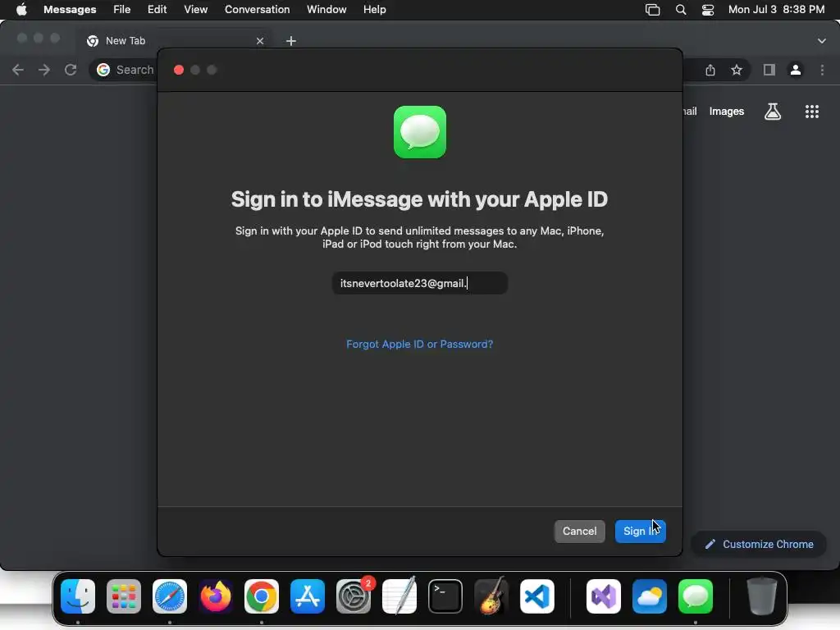Viewport: 840px width, 630px height.
Task: Go forward in Chrome window
Action: pyautogui.click(x=44, y=70)
